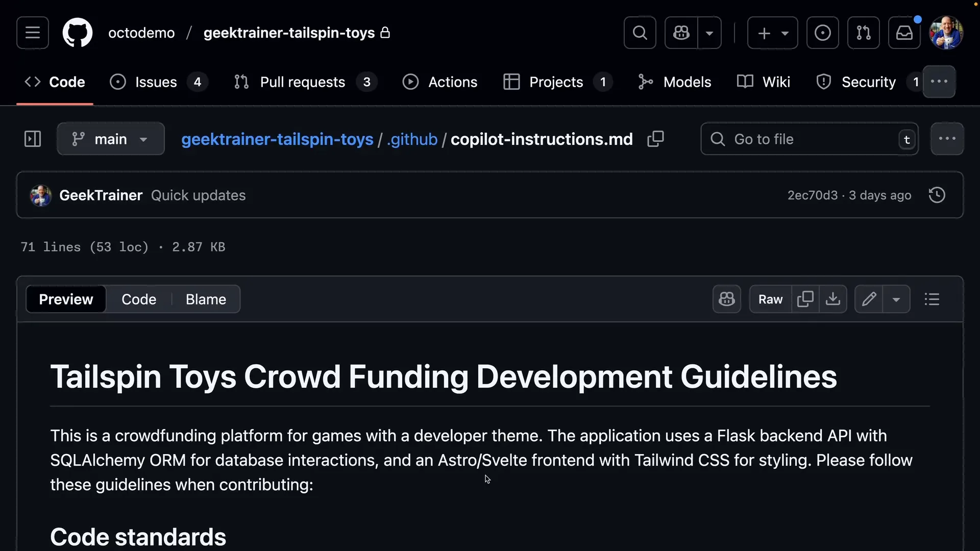The image size is (980, 551).
Task: Open the notifications inbox
Action: 904,33
